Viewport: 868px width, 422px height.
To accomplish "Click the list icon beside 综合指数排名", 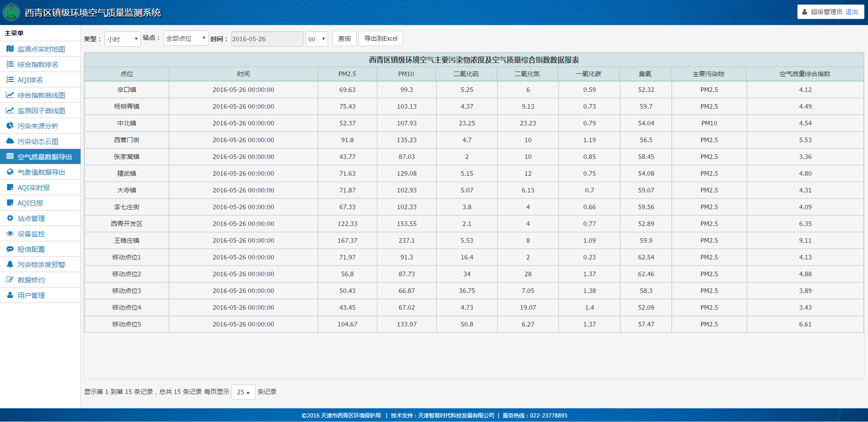I will [x=10, y=64].
